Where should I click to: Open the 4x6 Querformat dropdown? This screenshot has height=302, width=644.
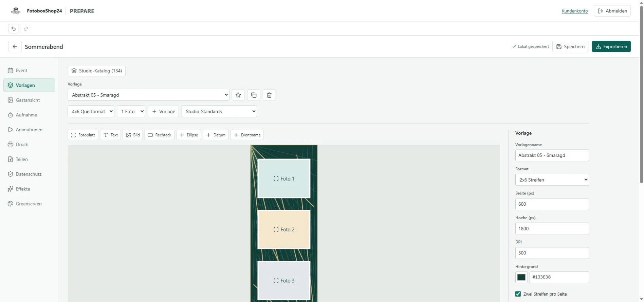[x=91, y=111]
